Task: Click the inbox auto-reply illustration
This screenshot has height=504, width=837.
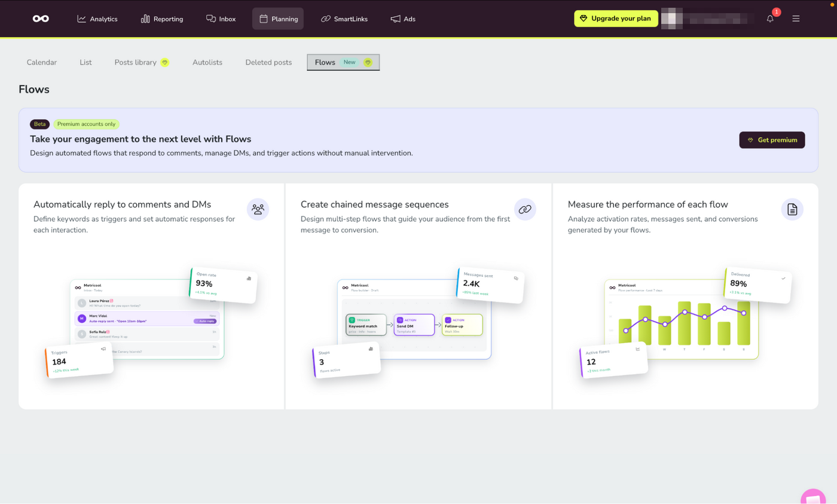Action: 151,322
